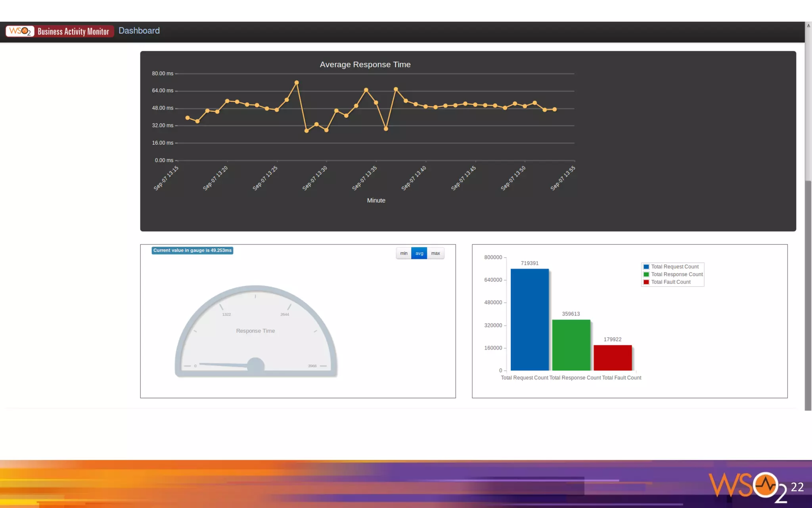Click the red Total Fault Count bar
The height and width of the screenshot is (508, 812).
point(613,358)
